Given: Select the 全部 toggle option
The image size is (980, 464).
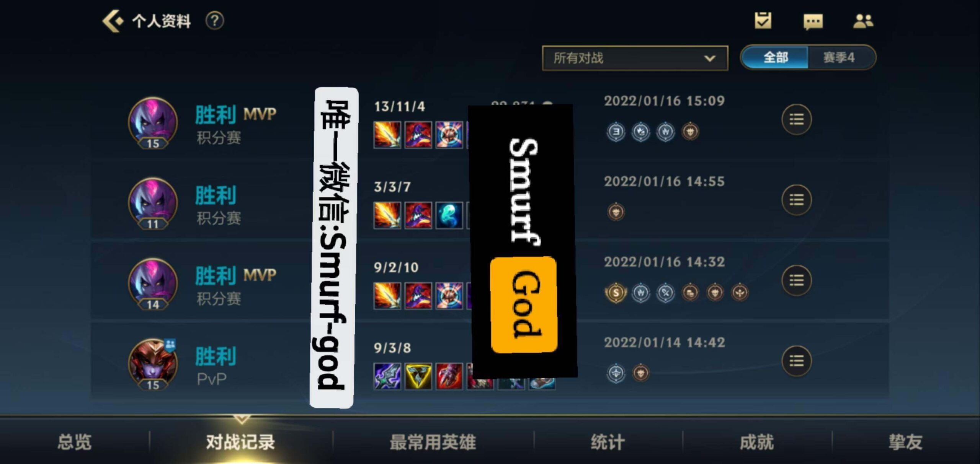Looking at the screenshot, I should (775, 57).
